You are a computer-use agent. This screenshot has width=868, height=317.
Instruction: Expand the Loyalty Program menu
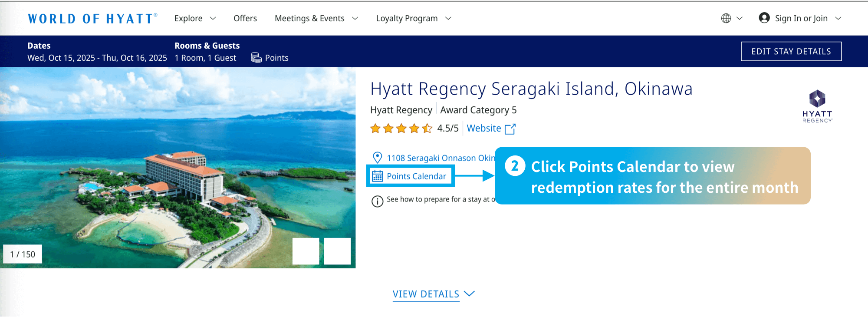click(413, 18)
